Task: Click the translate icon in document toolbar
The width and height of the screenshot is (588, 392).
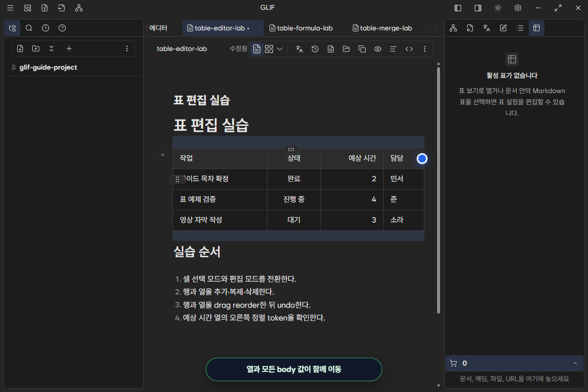Action: pyautogui.click(x=299, y=49)
